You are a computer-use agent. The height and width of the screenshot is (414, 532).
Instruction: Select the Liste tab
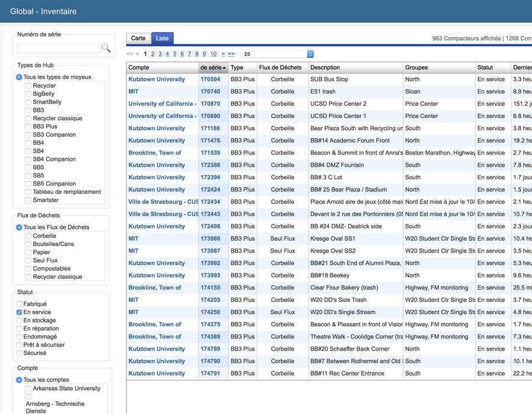162,38
